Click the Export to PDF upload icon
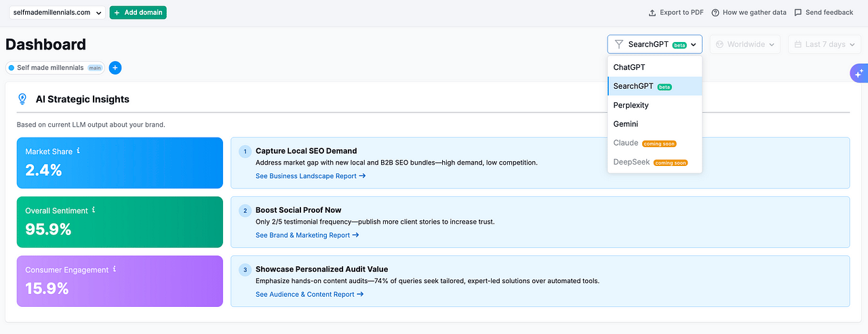 652,12
